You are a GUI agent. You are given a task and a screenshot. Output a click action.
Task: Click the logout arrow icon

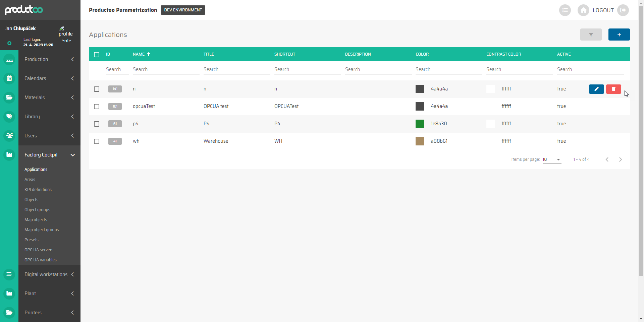point(623,10)
